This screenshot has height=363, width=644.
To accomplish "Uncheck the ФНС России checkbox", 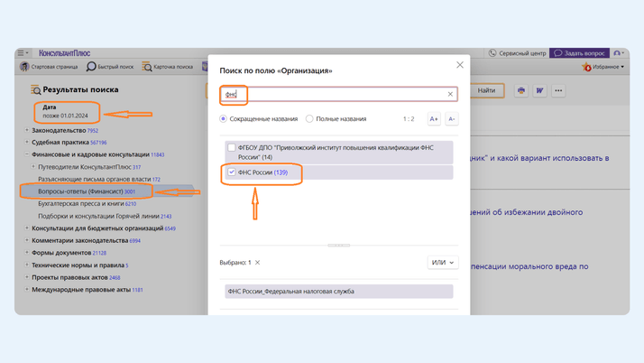I will (232, 172).
